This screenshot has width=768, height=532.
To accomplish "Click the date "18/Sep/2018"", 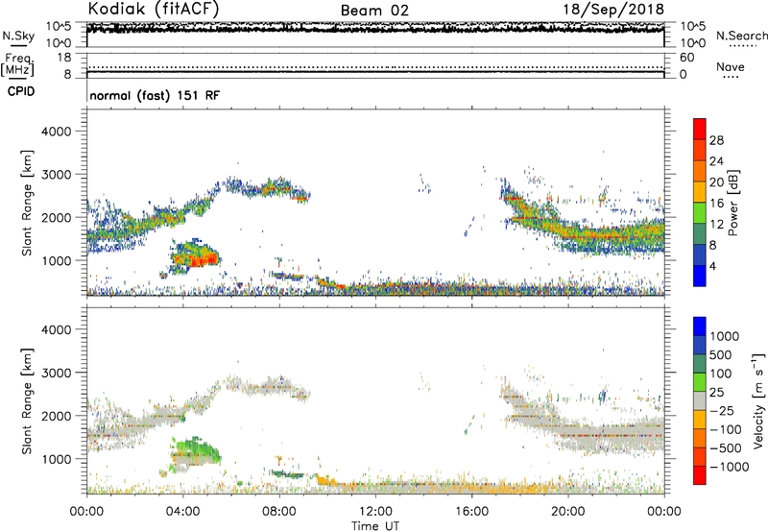I will 613,10.
